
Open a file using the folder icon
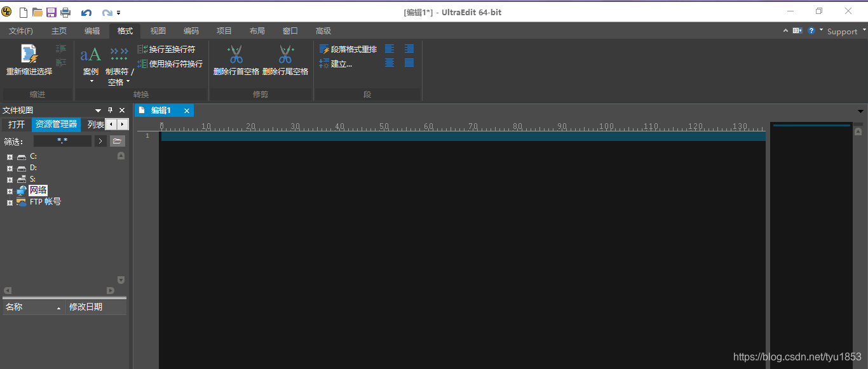37,12
